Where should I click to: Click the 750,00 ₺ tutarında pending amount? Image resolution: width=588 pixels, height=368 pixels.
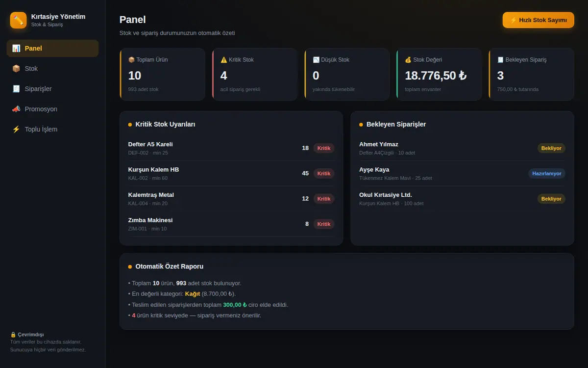pos(518,89)
